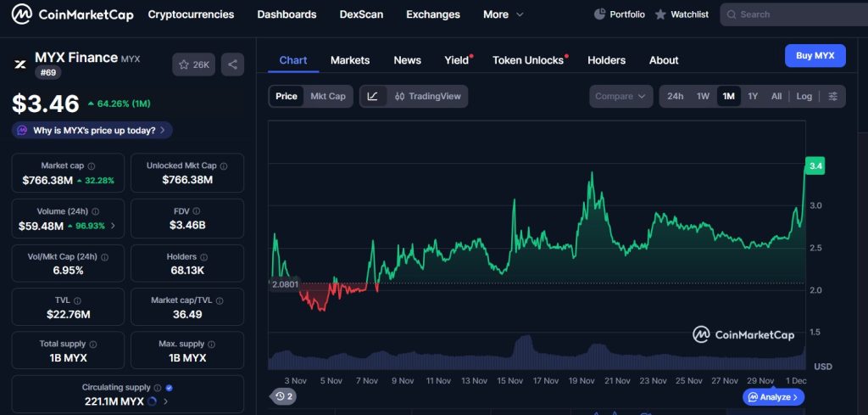
Task: Toggle chart to Mkt Cap view
Action: [327, 96]
